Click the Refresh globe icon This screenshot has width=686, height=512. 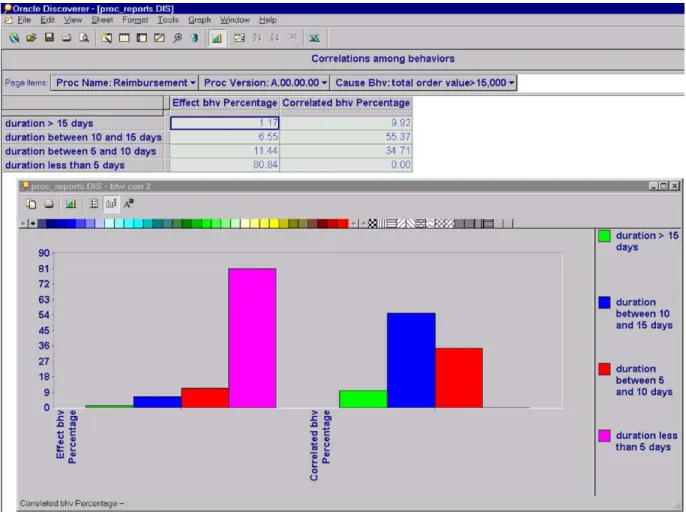[195, 38]
